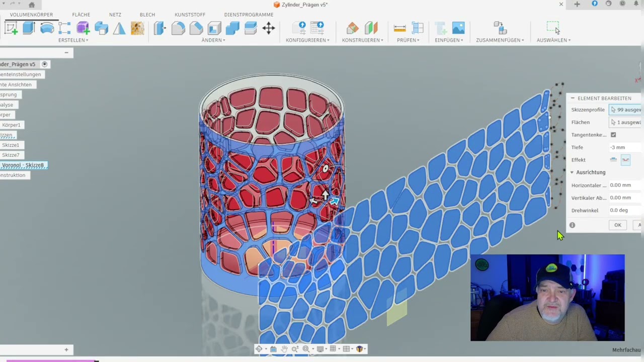The height and width of the screenshot is (362, 644).
Task: Click the Fillet tool icon
Action: (x=178, y=28)
